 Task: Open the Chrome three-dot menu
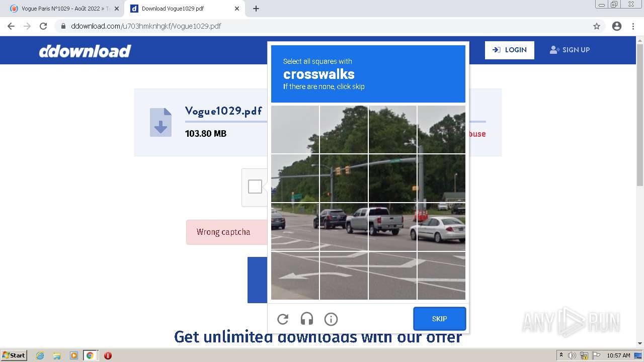coord(633,26)
